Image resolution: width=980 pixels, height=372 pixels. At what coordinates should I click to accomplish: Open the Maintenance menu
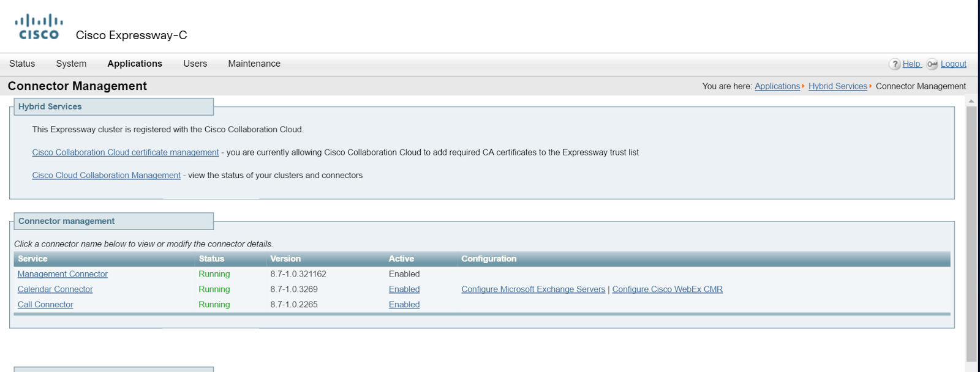(254, 64)
